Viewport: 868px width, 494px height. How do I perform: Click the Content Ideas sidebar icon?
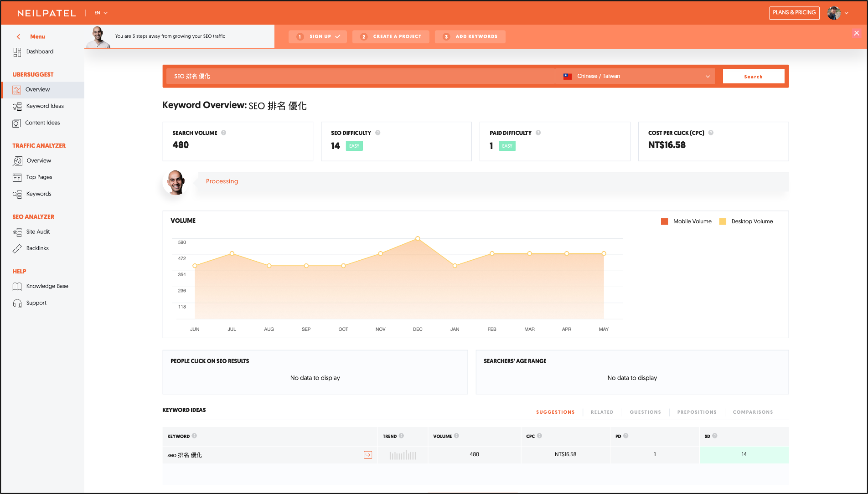(x=17, y=123)
